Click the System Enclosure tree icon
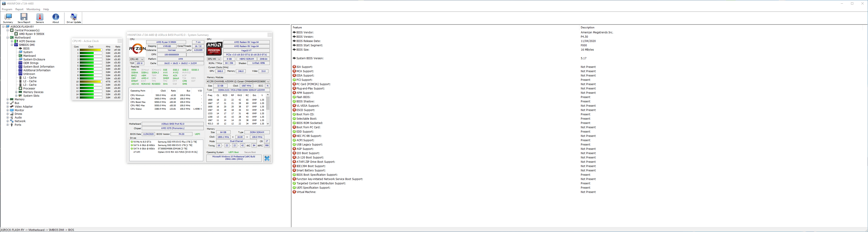 coord(21,59)
